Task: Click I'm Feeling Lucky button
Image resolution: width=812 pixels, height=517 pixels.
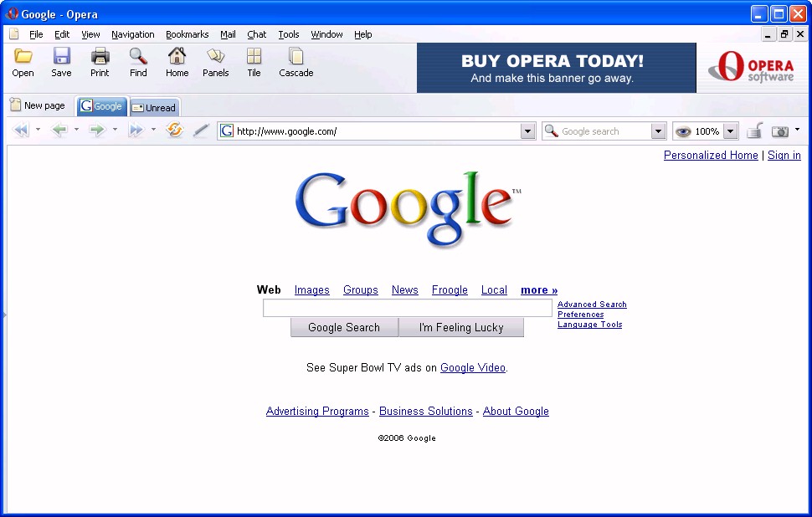Action: [461, 327]
